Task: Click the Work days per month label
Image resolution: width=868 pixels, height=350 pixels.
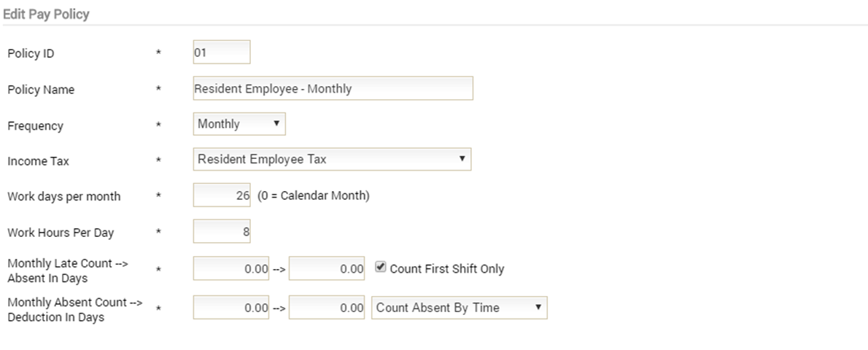Action: tap(63, 197)
